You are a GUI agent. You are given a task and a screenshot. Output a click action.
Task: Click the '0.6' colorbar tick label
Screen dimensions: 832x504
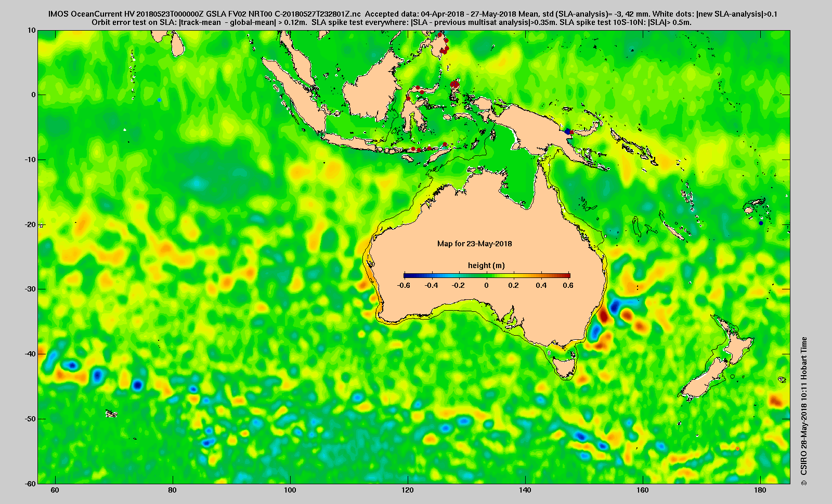(568, 285)
